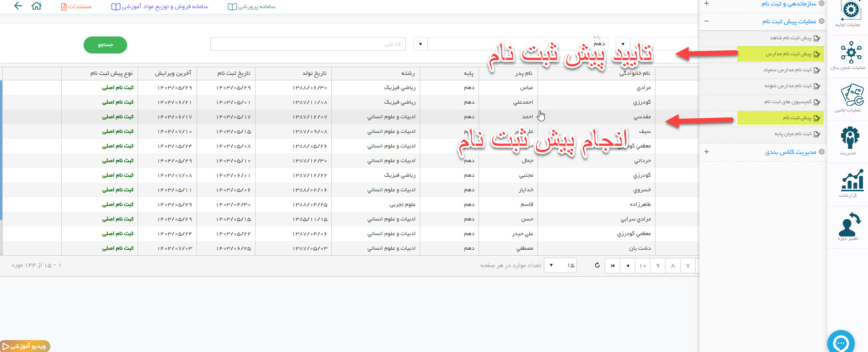Select کمیسیون های ثبت نام menu item
Image resolution: width=868 pixels, height=352 pixels.
pyautogui.click(x=788, y=102)
